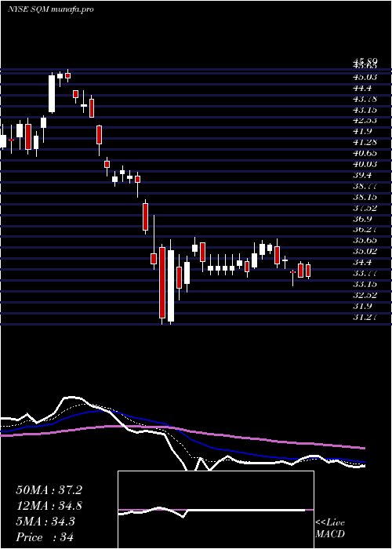Click the 38.77 price axis label

point(365,187)
